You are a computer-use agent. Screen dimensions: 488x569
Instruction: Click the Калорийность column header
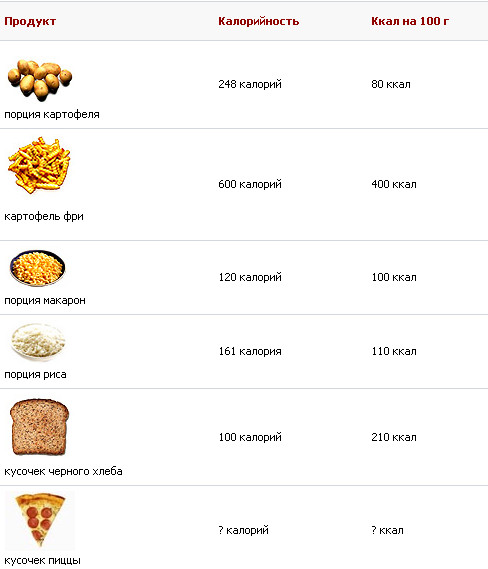tap(259, 21)
